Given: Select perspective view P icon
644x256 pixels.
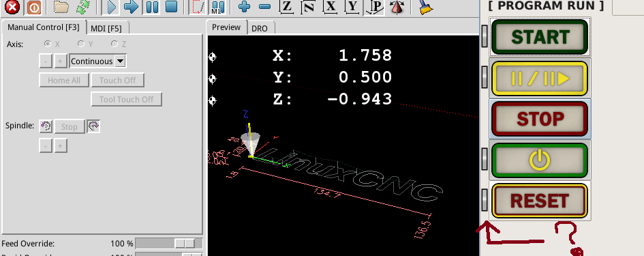Looking at the screenshot, I should (x=374, y=7).
